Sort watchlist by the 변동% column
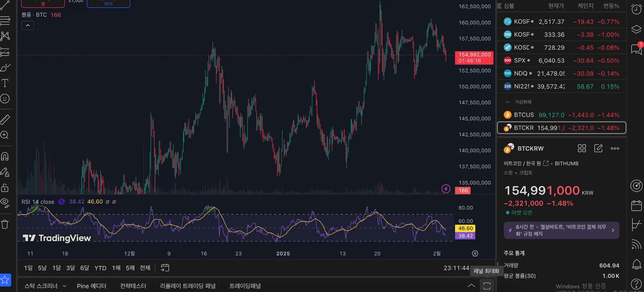 (611, 6)
